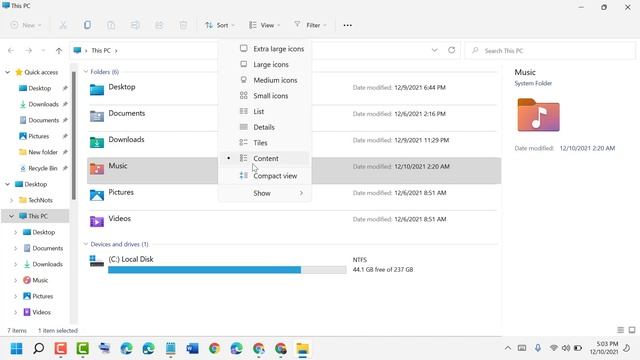Click the Share icon in toolbar
This screenshot has width=640, height=360.
click(159, 25)
